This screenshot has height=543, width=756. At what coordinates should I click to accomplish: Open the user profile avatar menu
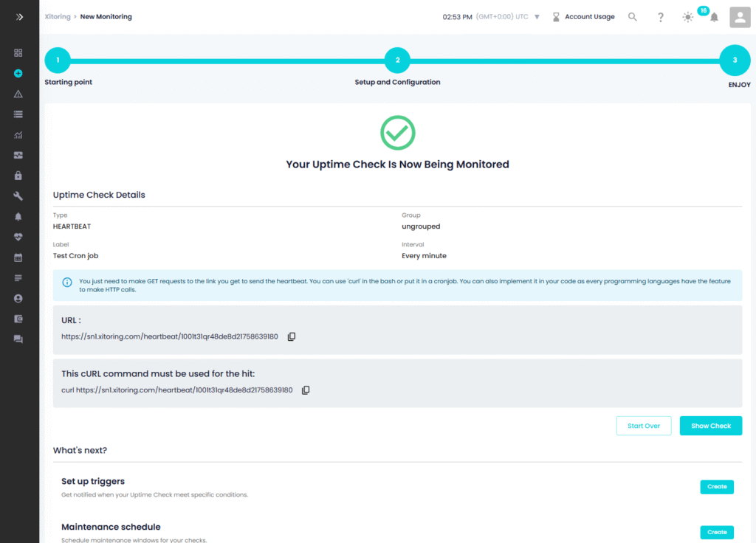pyautogui.click(x=740, y=17)
